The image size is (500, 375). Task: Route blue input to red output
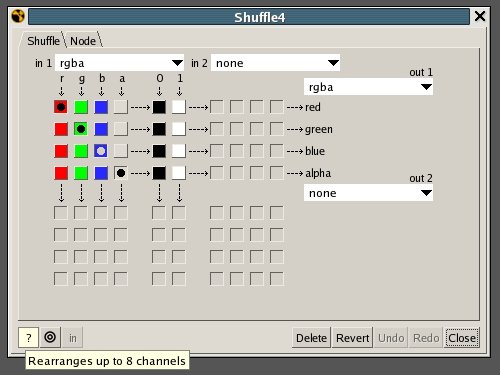(101, 107)
